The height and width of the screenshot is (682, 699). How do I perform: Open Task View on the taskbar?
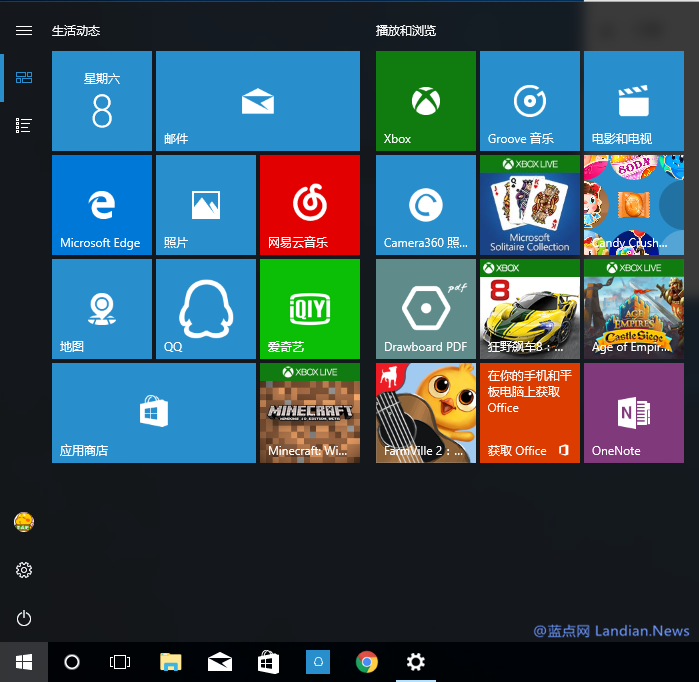tap(120, 662)
